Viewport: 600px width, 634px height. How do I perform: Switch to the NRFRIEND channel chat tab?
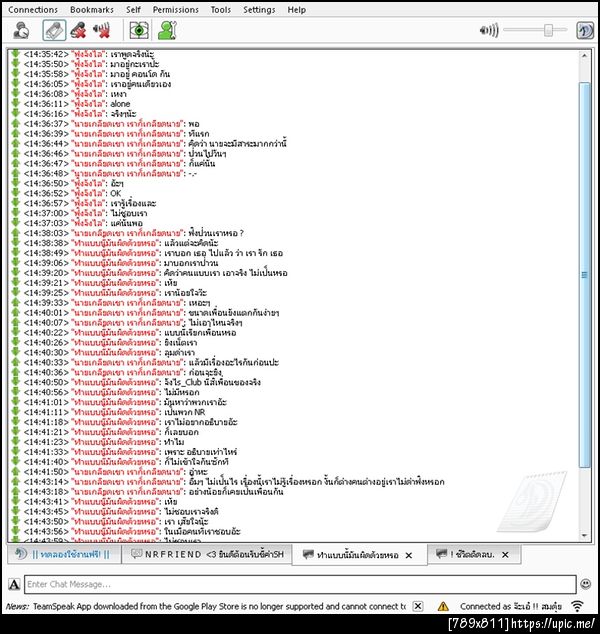click(x=207, y=554)
